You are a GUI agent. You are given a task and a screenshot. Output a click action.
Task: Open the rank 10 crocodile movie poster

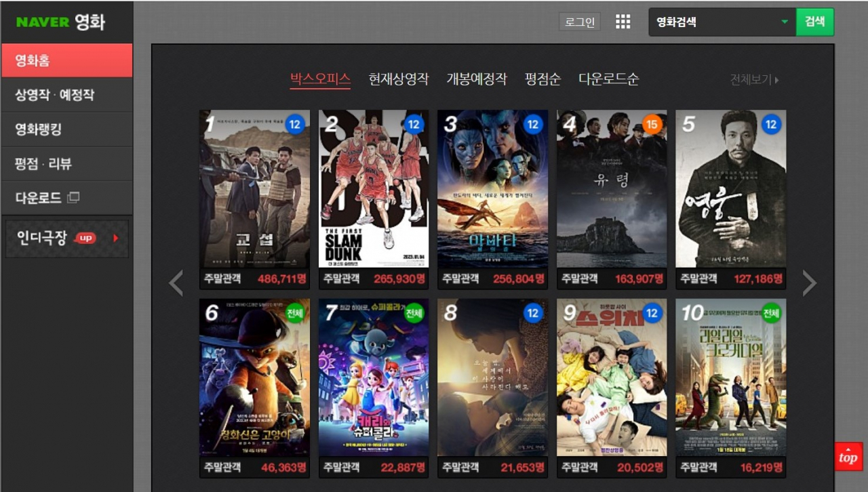(731, 377)
